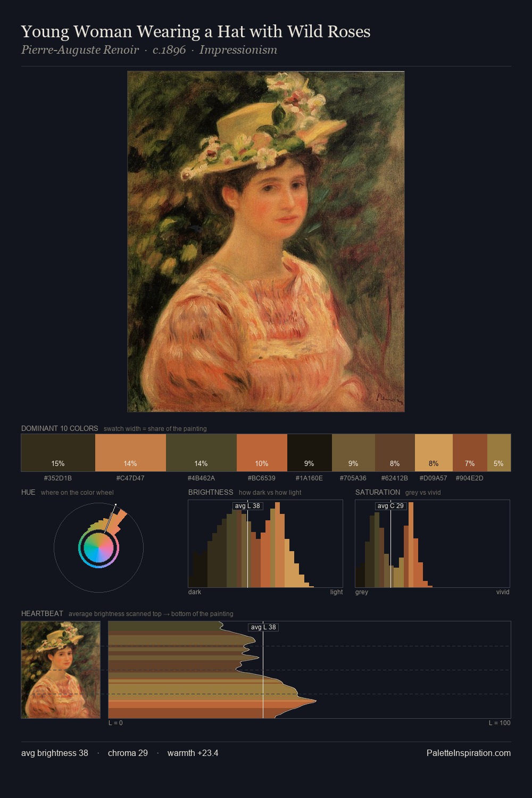Click the 'where on the color wheel' caption

click(77, 493)
